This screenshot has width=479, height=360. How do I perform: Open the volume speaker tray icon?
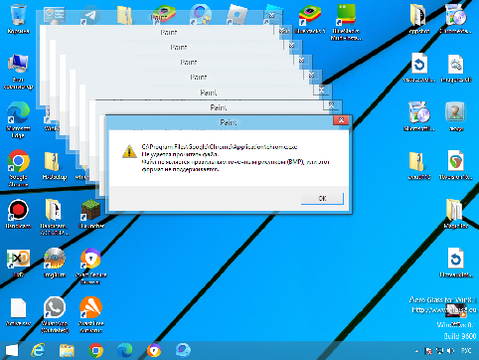(x=451, y=351)
